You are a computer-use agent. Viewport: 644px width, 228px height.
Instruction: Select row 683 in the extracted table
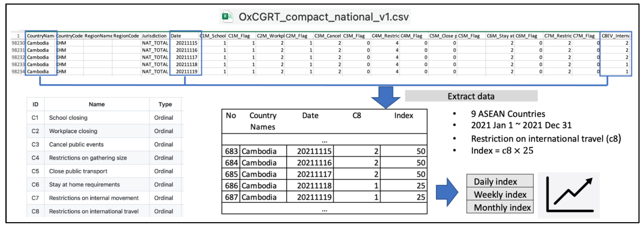[231, 151]
